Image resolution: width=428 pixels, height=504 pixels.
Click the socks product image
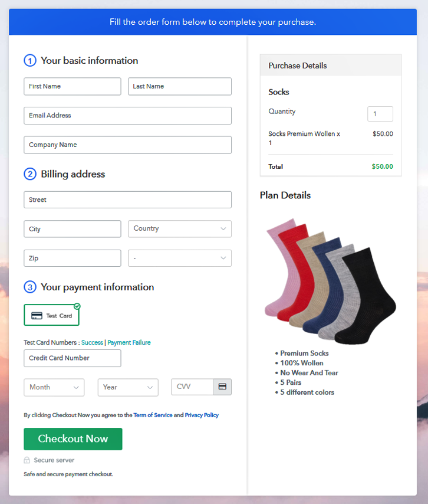pos(330,282)
